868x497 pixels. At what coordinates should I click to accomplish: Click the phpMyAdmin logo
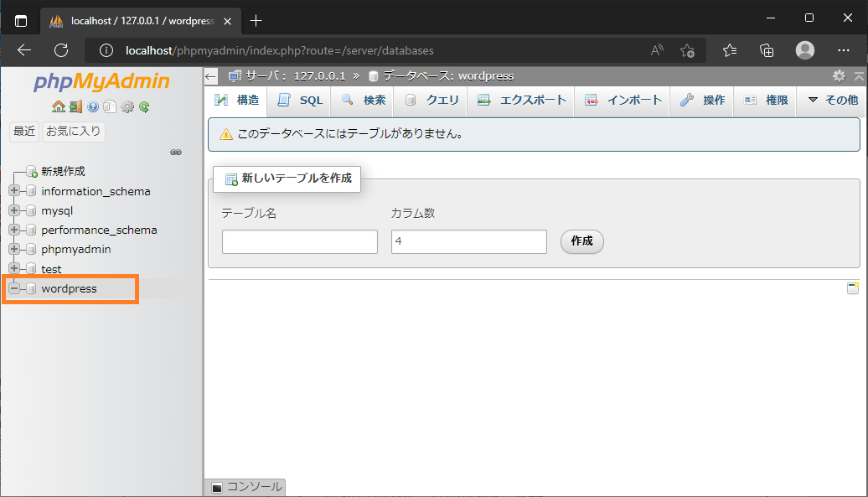101,81
